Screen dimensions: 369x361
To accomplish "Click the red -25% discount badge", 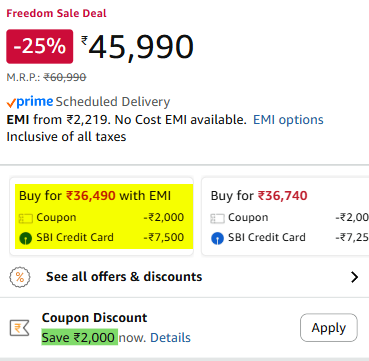I will 40,46.
